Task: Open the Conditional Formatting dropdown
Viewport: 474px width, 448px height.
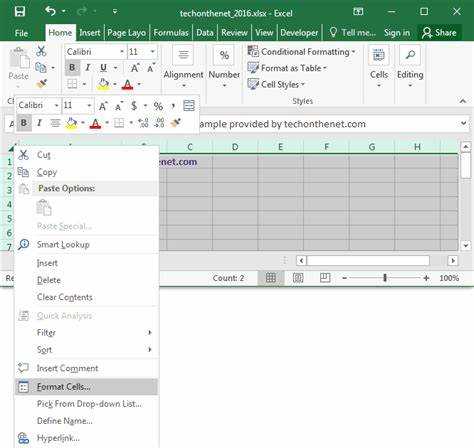Action: click(301, 52)
